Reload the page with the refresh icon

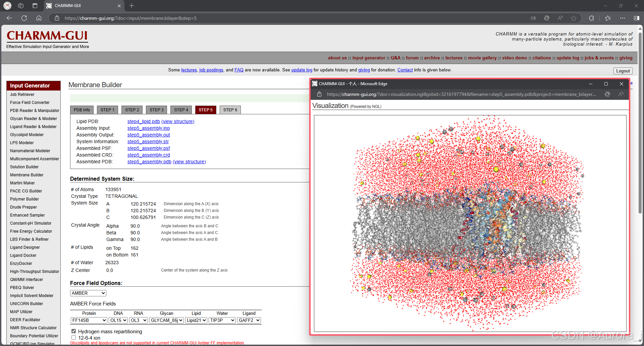[x=24, y=18]
